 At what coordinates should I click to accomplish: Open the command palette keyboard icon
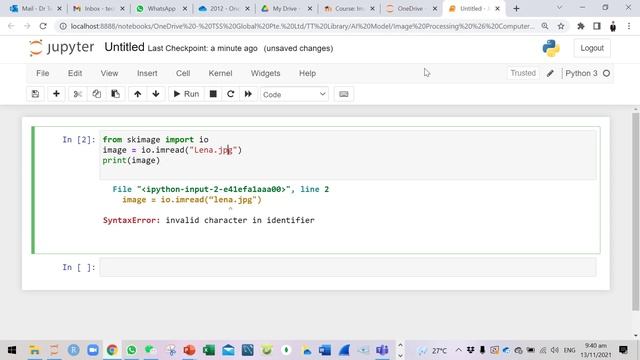344,94
